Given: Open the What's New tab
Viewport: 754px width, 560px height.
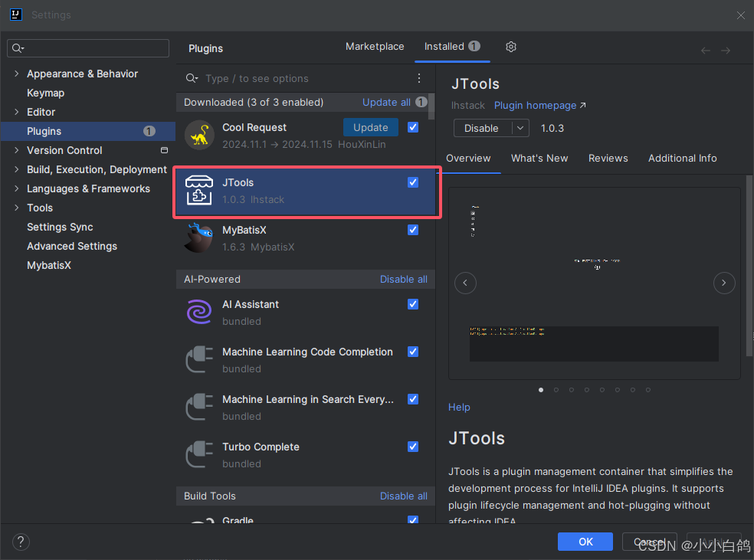Looking at the screenshot, I should [539, 158].
